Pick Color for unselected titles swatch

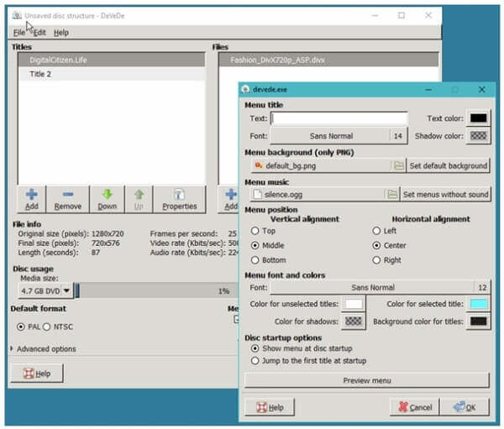click(x=354, y=304)
